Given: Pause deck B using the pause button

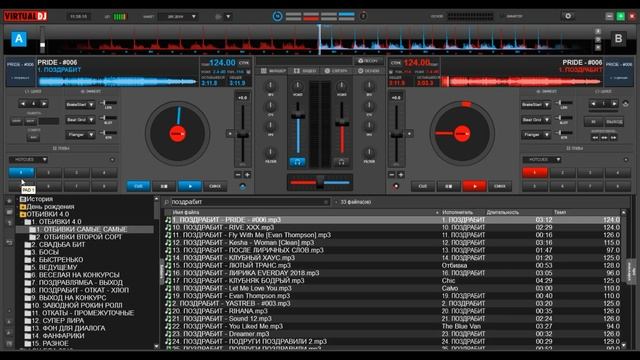Looking at the screenshot, I should [448, 186].
